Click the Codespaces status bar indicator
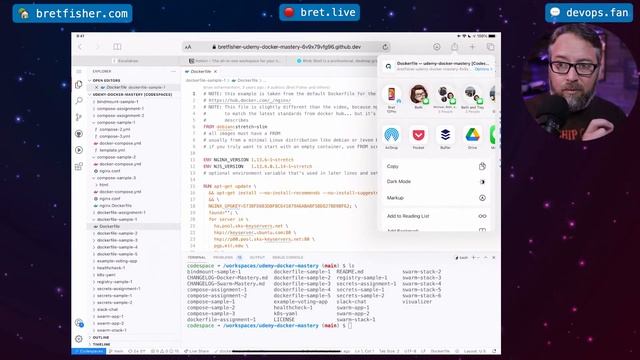The width and height of the screenshot is (640, 360). (x=89, y=351)
